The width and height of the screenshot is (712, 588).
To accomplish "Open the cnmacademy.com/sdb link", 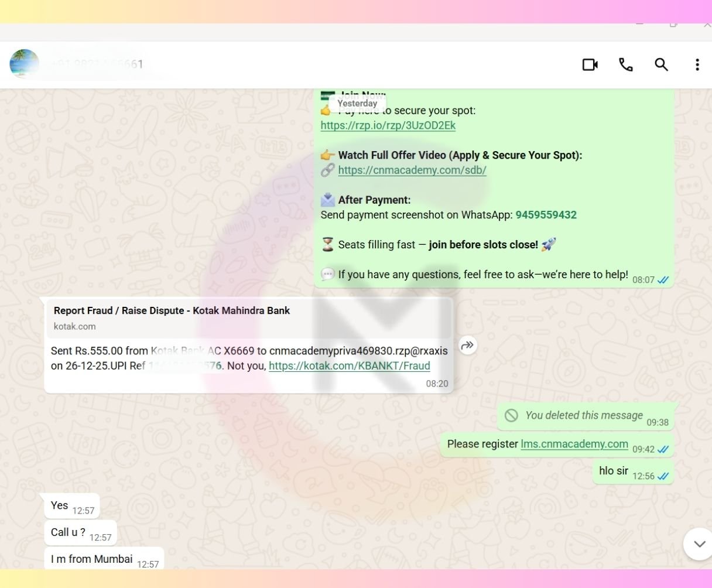I will (x=412, y=170).
